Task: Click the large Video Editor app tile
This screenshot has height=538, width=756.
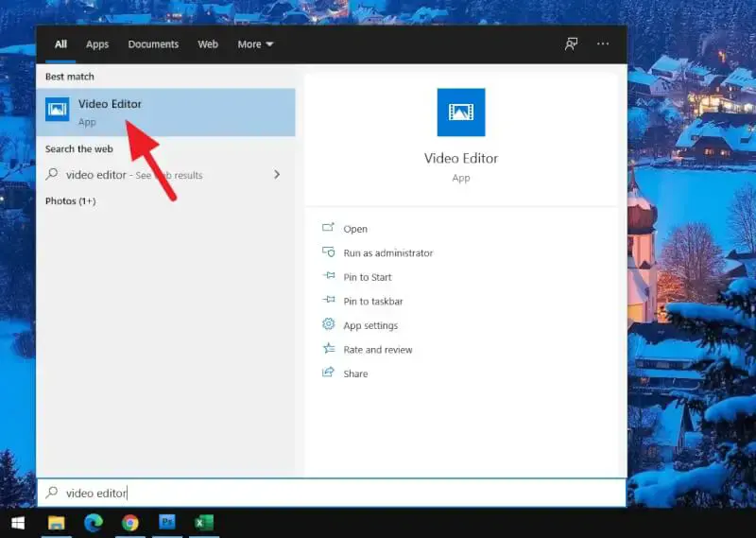Action: (461, 112)
